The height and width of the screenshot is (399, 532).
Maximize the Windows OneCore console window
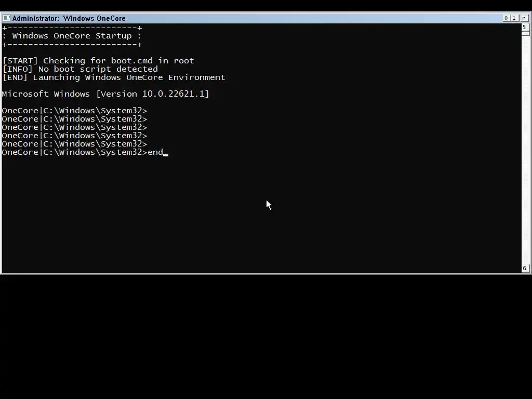pos(514,18)
